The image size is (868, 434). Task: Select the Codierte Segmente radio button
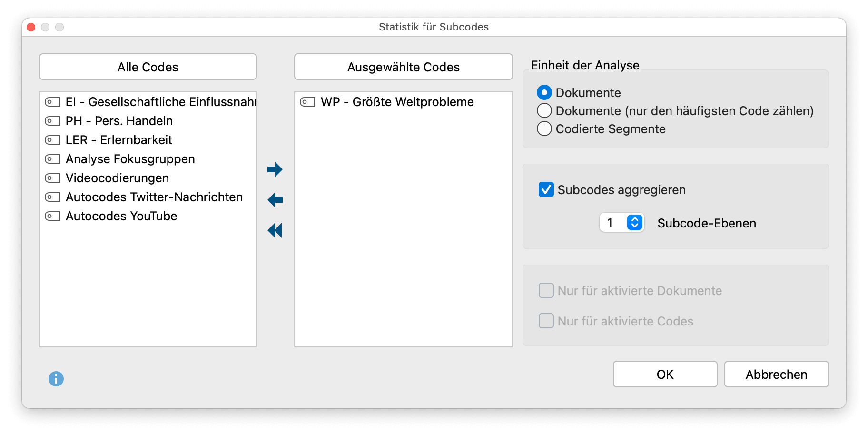[x=544, y=128]
